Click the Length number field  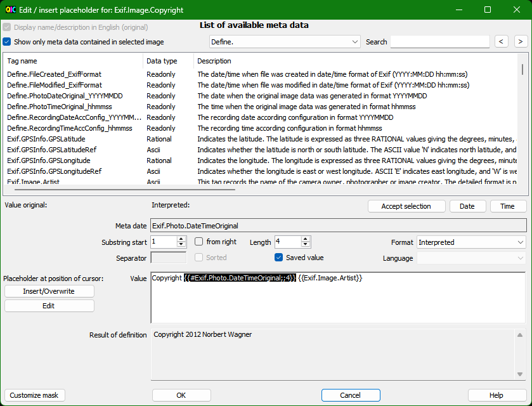288,242
